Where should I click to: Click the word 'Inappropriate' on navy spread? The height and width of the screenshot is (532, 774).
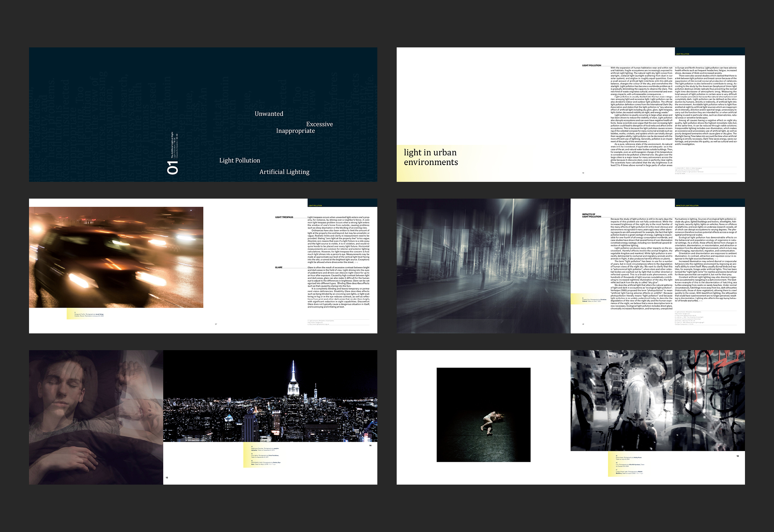(x=295, y=131)
